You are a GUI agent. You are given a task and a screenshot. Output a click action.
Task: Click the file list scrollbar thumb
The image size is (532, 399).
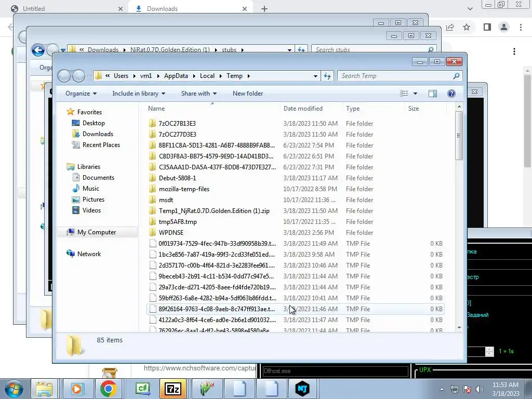[459, 136]
